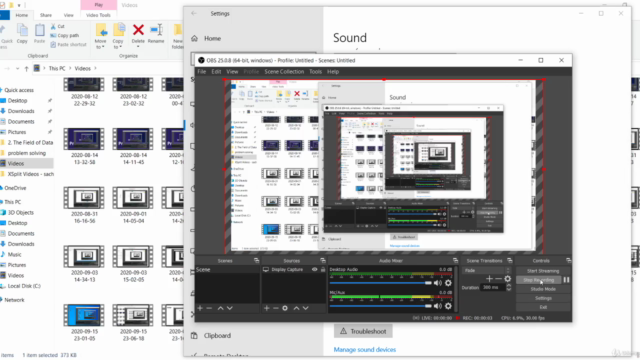Open recent locations dropdown in Explorer
This screenshot has width=640, height=360.
pos(17,69)
